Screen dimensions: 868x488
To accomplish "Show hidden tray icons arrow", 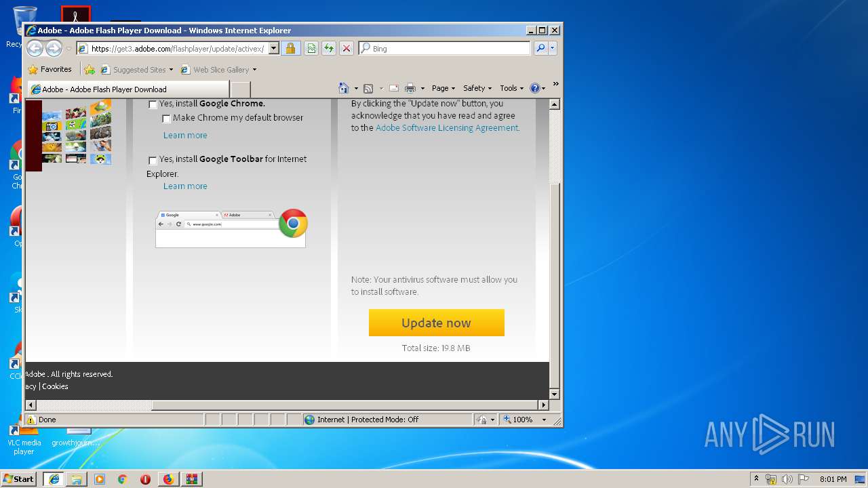I will coord(756,479).
